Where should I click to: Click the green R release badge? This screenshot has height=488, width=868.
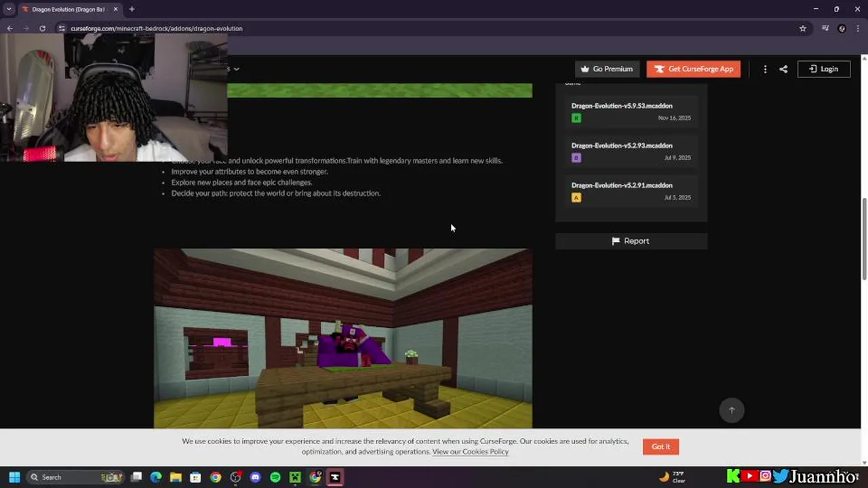click(x=576, y=118)
